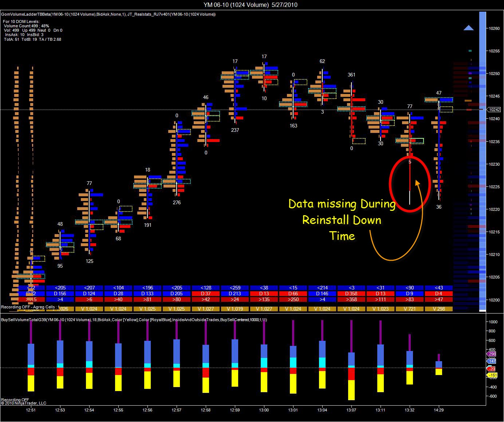This screenshot has width=504, height=422.
Task: Click the '>135' red cell
Action: point(264,299)
